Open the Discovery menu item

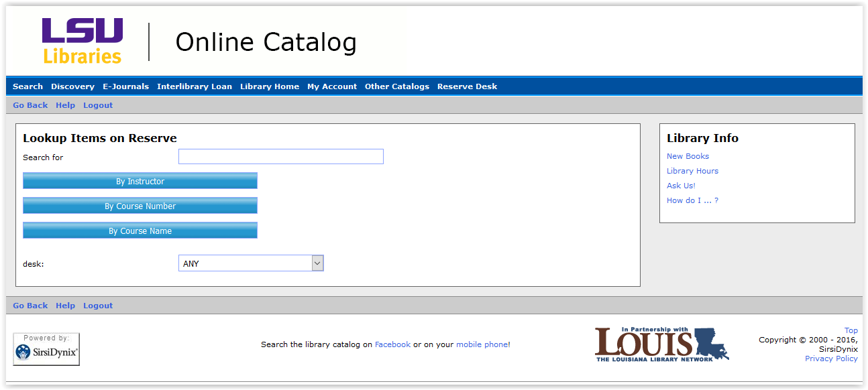[x=72, y=86]
